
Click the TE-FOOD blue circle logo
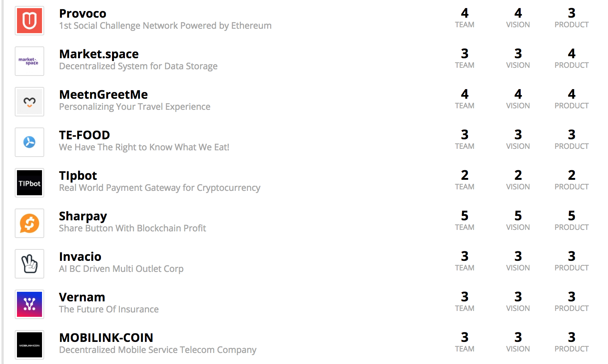pos(29,142)
